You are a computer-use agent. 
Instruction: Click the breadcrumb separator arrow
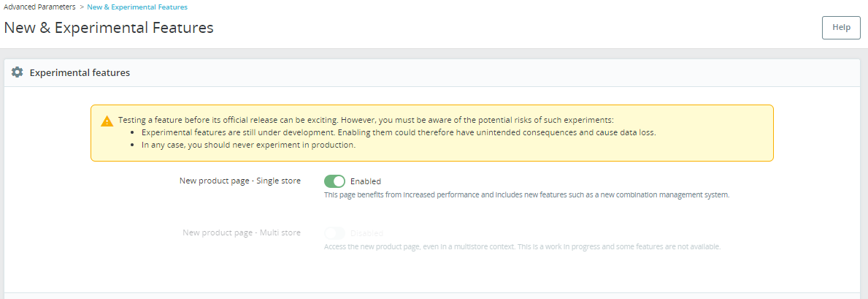81,7
